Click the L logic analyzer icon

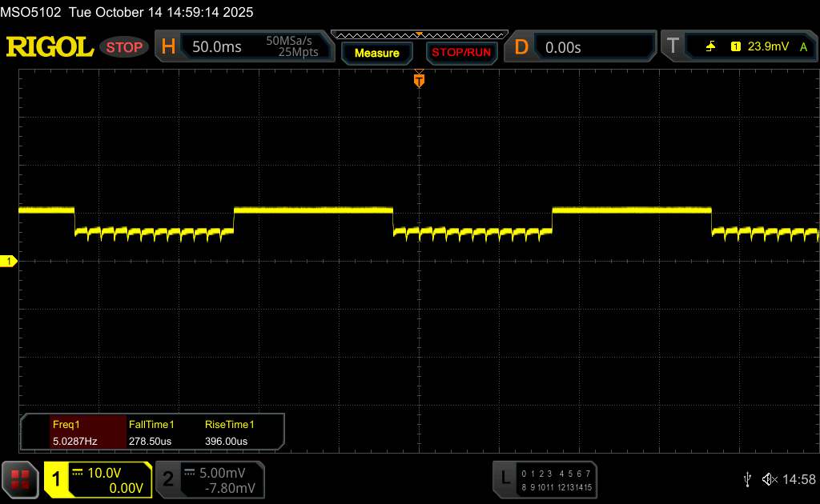point(504,478)
